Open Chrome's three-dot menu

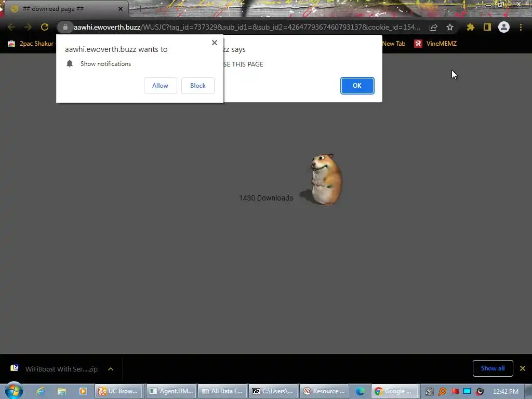click(521, 27)
